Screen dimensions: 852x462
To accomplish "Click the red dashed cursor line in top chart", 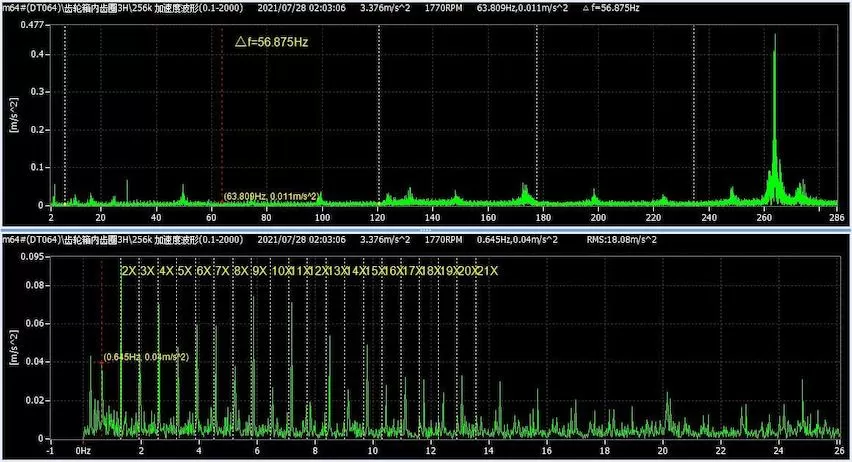I will point(222,120).
